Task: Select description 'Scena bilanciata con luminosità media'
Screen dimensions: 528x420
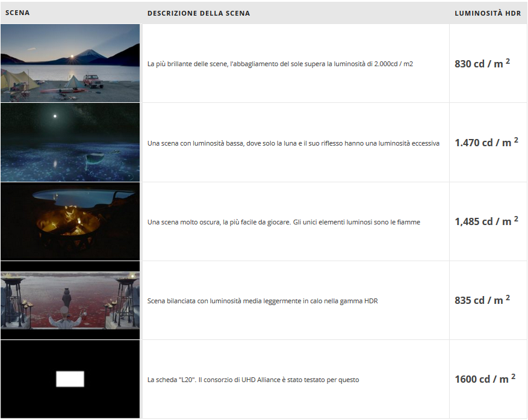Action: point(262,301)
